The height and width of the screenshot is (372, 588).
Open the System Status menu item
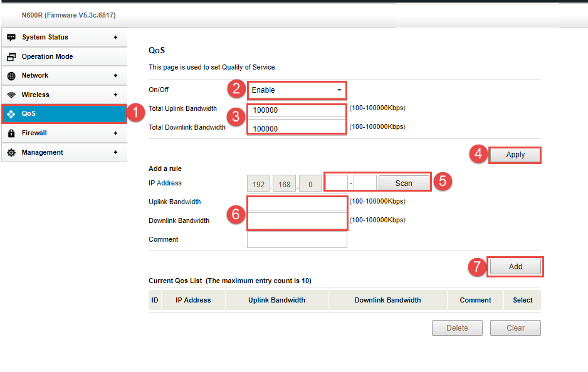click(x=65, y=37)
